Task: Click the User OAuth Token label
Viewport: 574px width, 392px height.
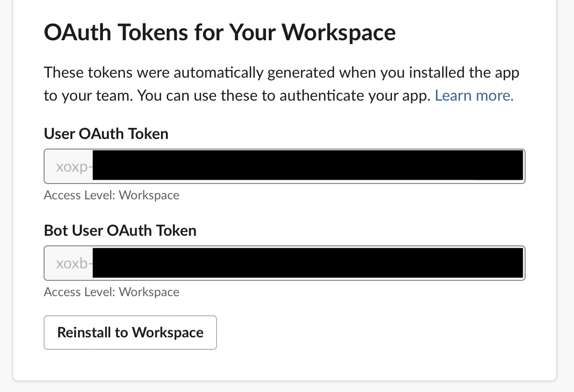Action: pyautogui.click(x=106, y=134)
